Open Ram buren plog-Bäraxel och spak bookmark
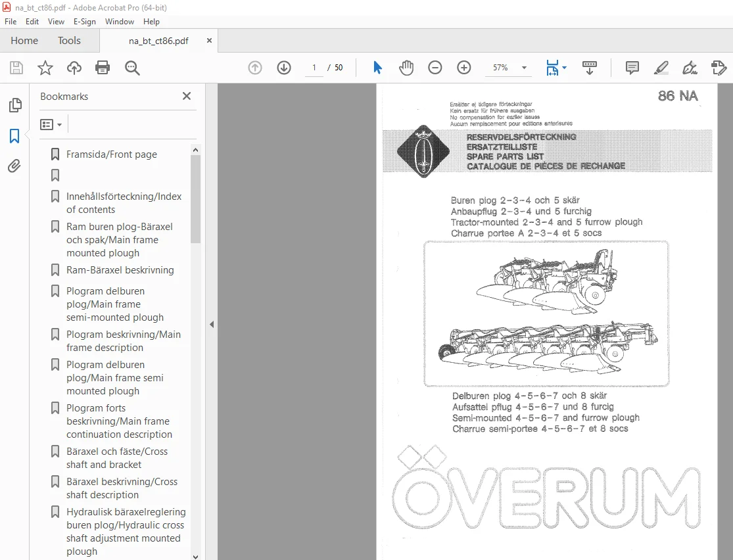The image size is (733, 560). (x=120, y=240)
